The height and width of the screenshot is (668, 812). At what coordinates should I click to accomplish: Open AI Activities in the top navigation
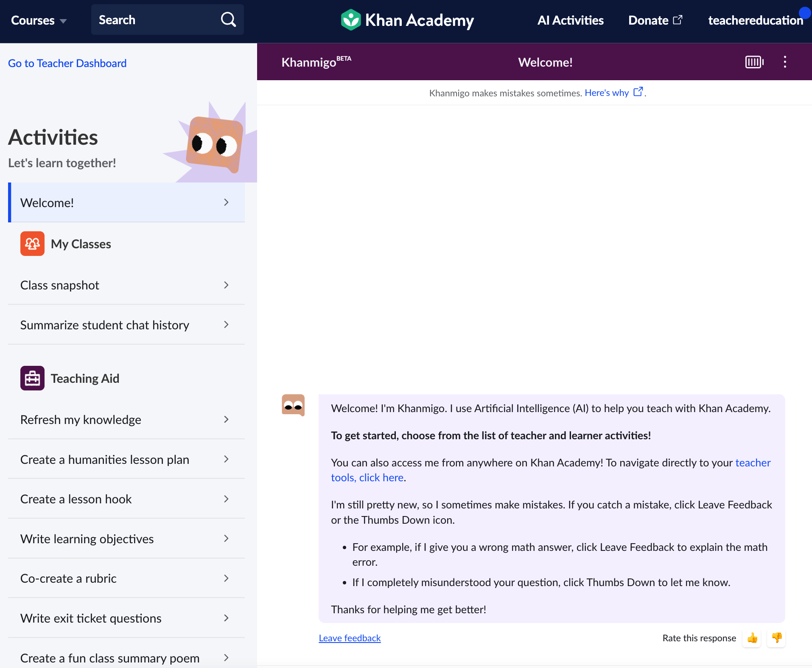[x=570, y=20]
